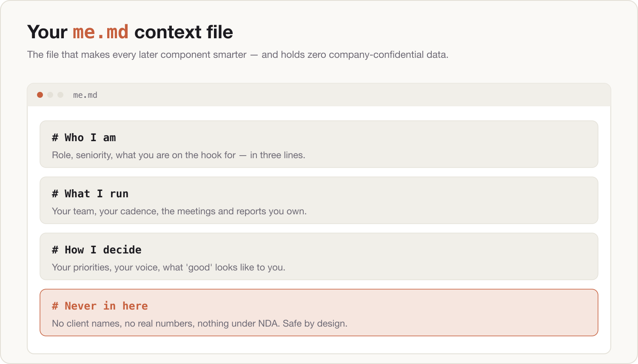Click the '# How I decide' heading
Screen dimensions: 638x364
pos(97,250)
